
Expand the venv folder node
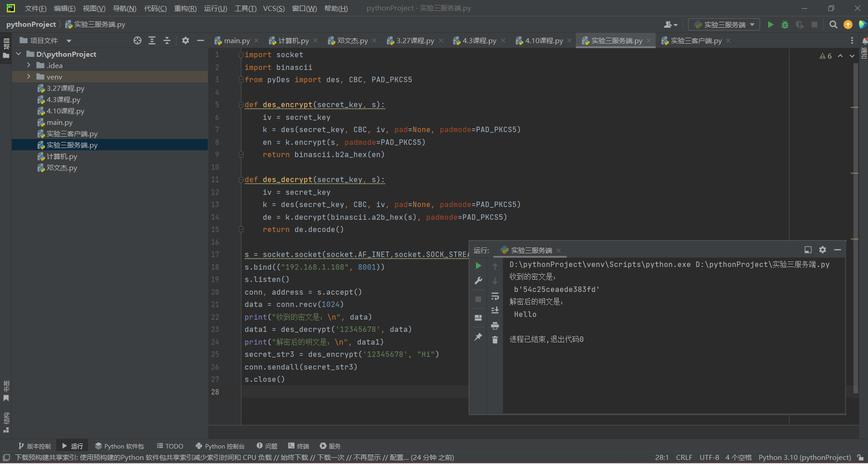(x=29, y=77)
